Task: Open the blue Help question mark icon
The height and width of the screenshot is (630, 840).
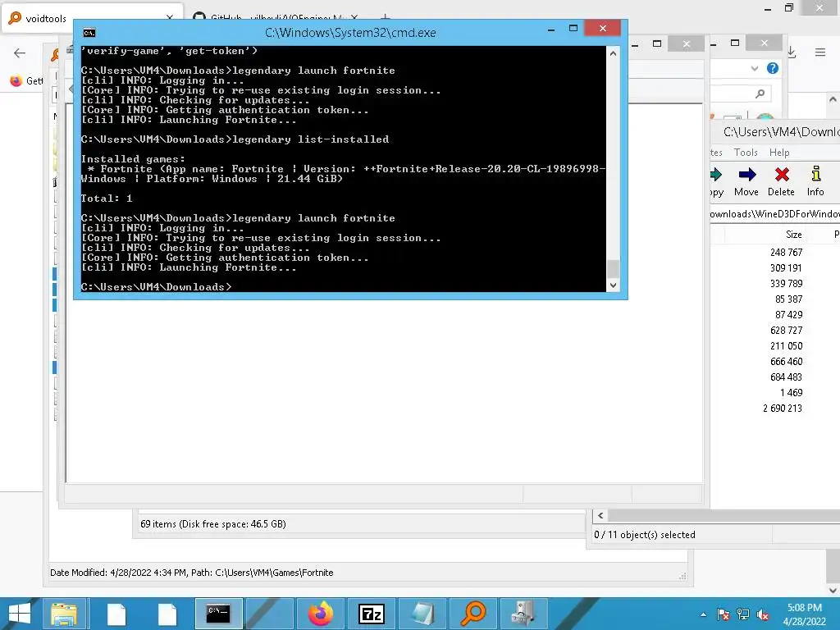Action: pyautogui.click(x=772, y=68)
